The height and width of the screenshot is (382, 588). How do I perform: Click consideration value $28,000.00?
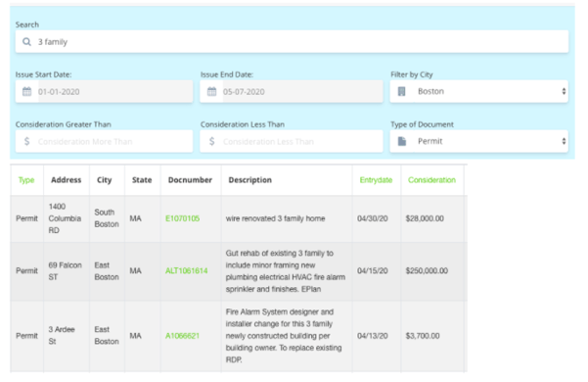click(425, 218)
